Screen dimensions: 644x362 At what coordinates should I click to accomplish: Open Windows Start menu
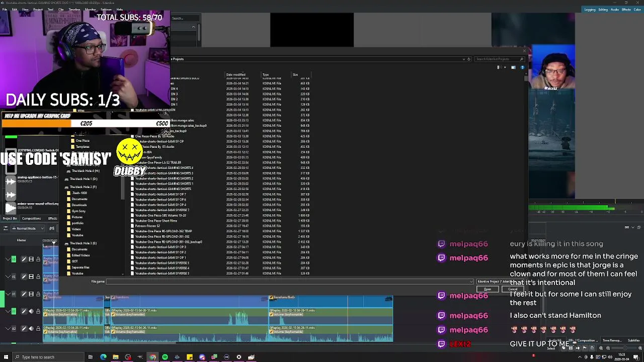(5, 357)
